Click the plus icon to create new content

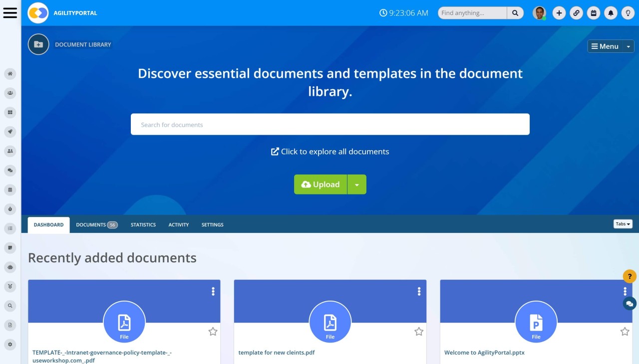pyautogui.click(x=559, y=12)
